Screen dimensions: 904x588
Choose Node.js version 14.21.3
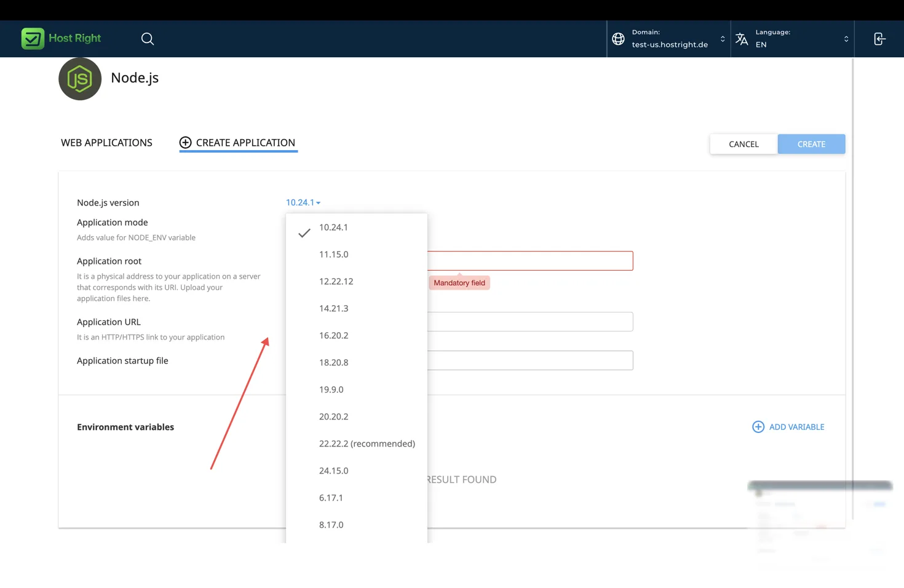click(357, 309)
